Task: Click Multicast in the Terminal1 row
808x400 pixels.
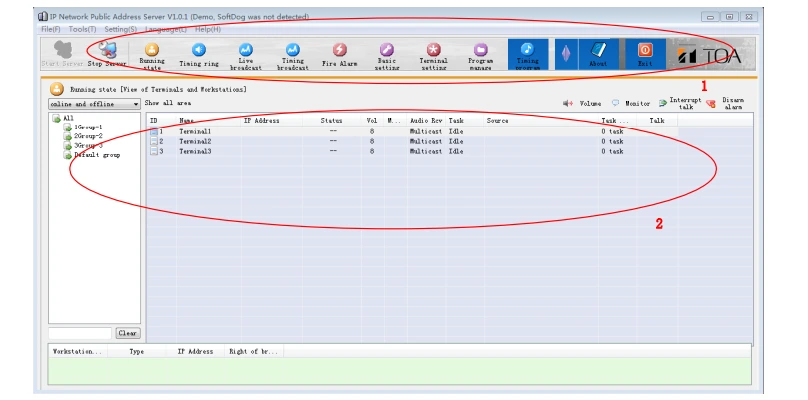Action: (x=426, y=131)
